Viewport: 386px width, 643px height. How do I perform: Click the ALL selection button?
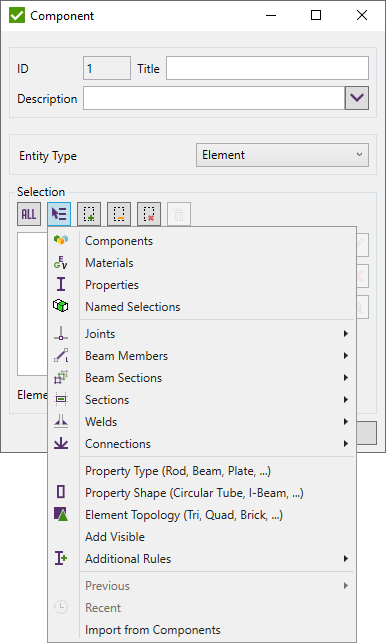(29, 214)
